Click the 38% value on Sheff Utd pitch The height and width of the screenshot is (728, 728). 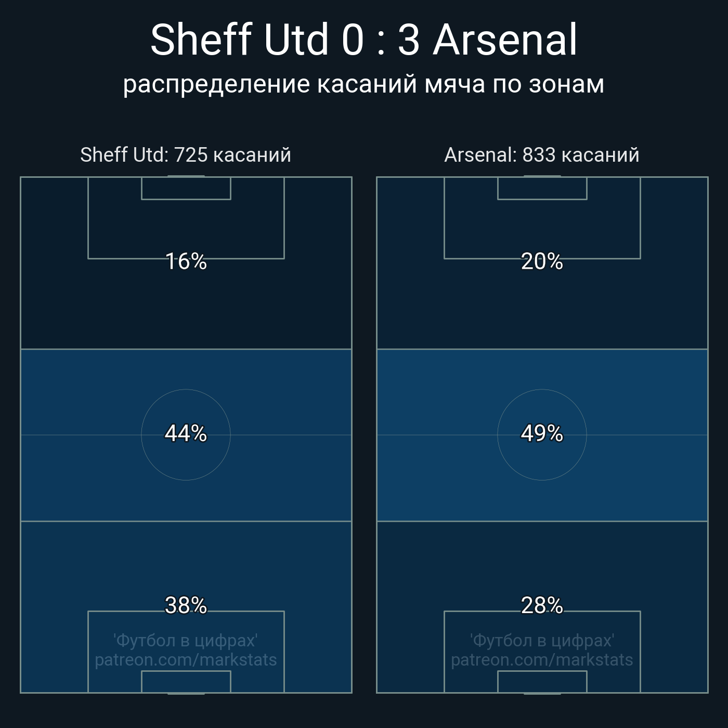tap(186, 606)
